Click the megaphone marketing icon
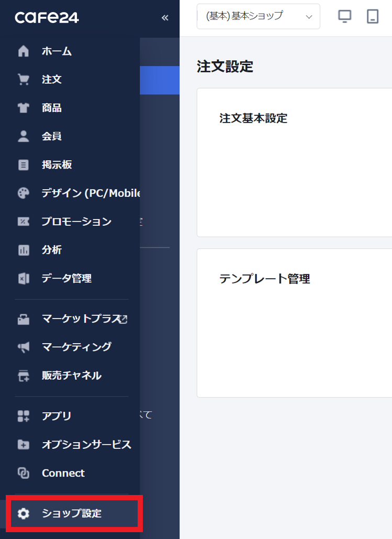This screenshot has height=539, width=392. (24, 347)
